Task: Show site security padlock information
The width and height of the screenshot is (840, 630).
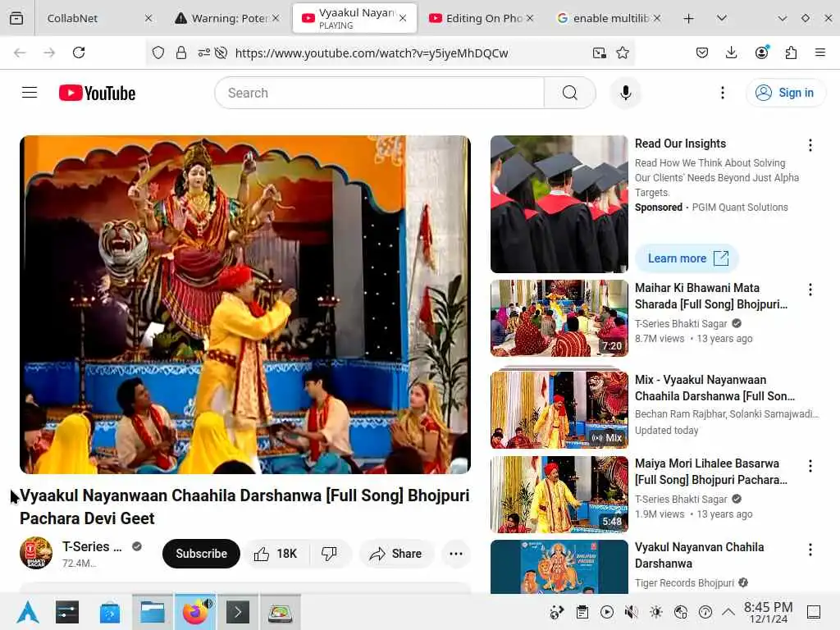Action: click(181, 52)
